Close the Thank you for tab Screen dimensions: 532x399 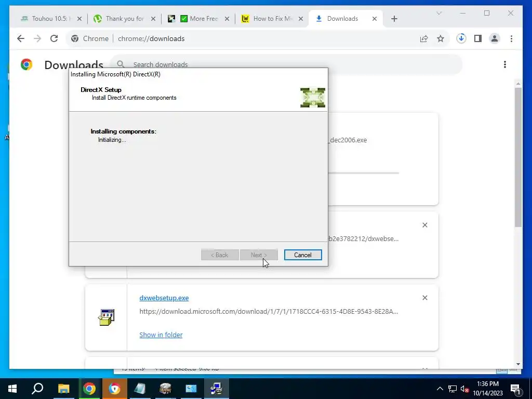coord(153,19)
